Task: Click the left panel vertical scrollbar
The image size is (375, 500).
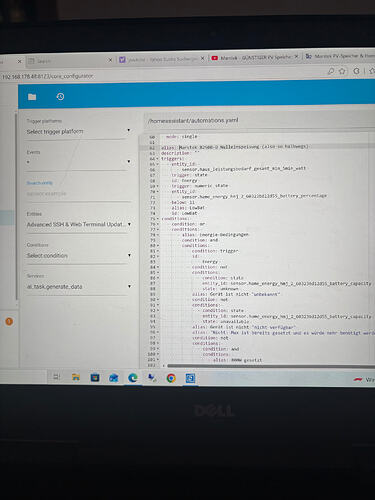Action: [16, 207]
